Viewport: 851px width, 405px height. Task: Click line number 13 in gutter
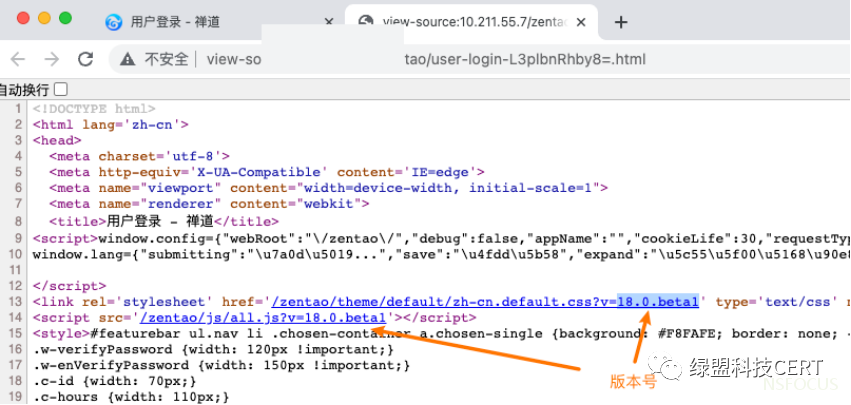coord(15,302)
